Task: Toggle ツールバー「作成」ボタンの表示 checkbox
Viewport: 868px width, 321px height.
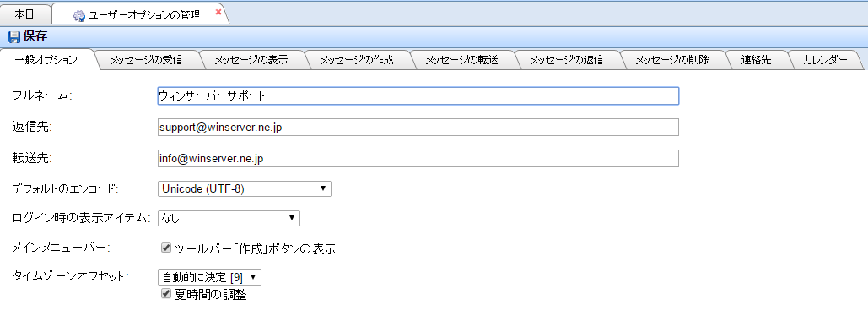Action: point(166,248)
